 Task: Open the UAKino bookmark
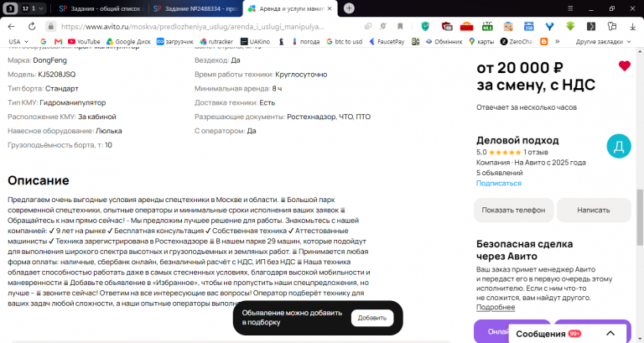pos(255,41)
